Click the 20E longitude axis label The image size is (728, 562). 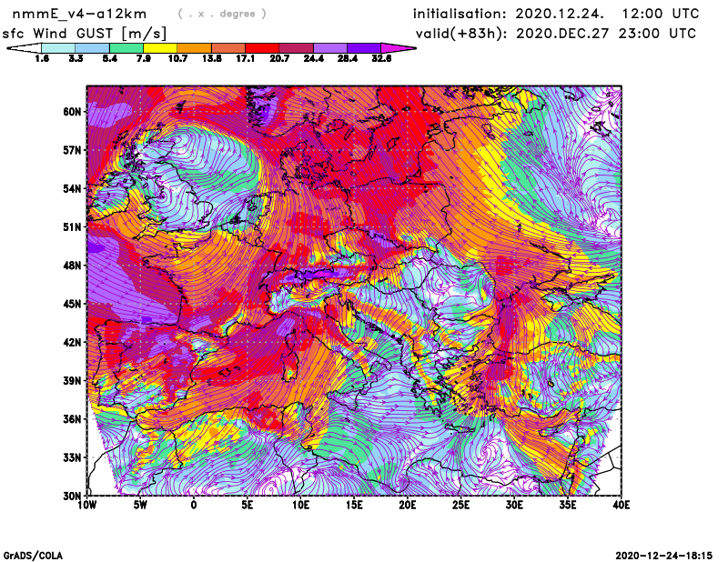(408, 504)
